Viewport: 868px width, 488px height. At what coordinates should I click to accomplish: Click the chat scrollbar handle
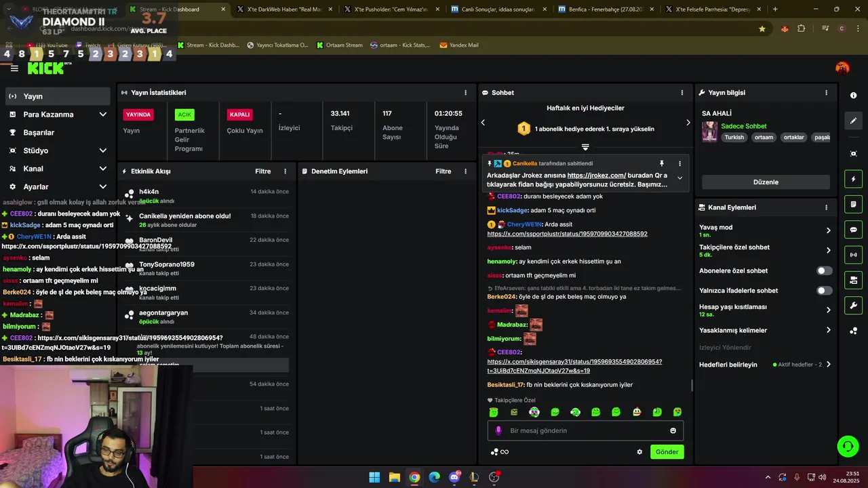692,386
